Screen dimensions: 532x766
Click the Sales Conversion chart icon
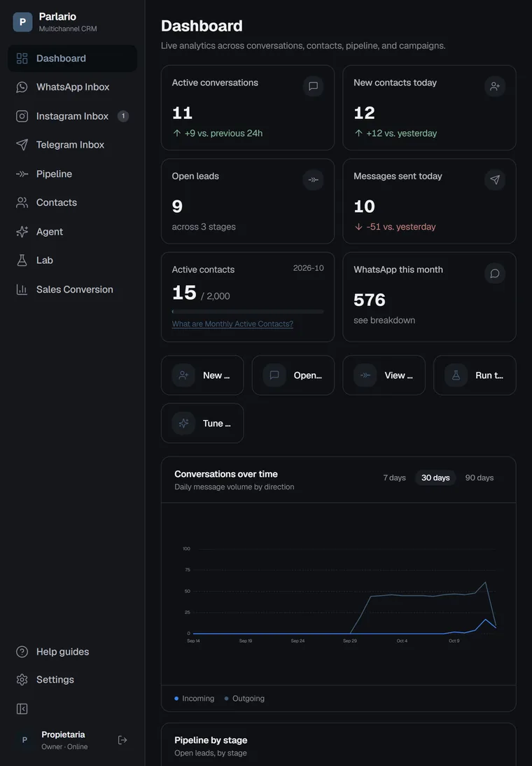(x=22, y=289)
